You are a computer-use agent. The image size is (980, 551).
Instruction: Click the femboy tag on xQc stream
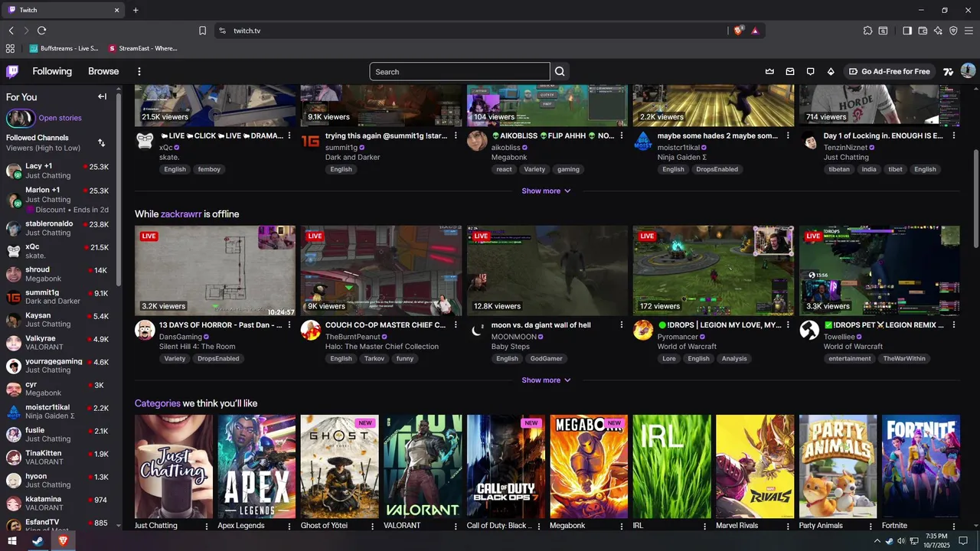[209, 169]
